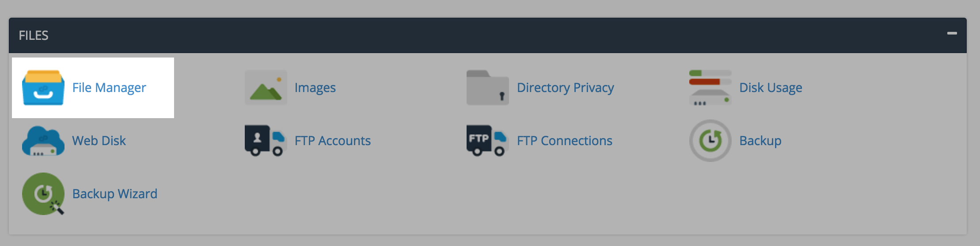Click the File Manager text link
Viewport: 980px width, 246px height.
click(x=109, y=88)
